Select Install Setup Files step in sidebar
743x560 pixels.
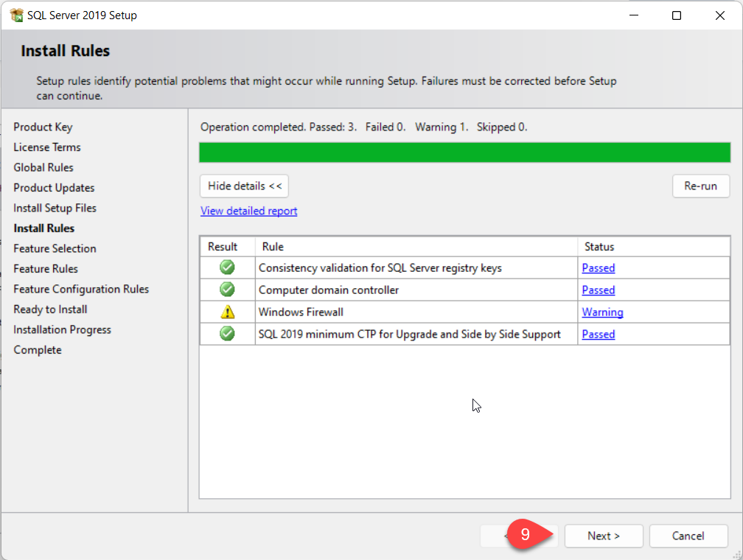(x=55, y=208)
